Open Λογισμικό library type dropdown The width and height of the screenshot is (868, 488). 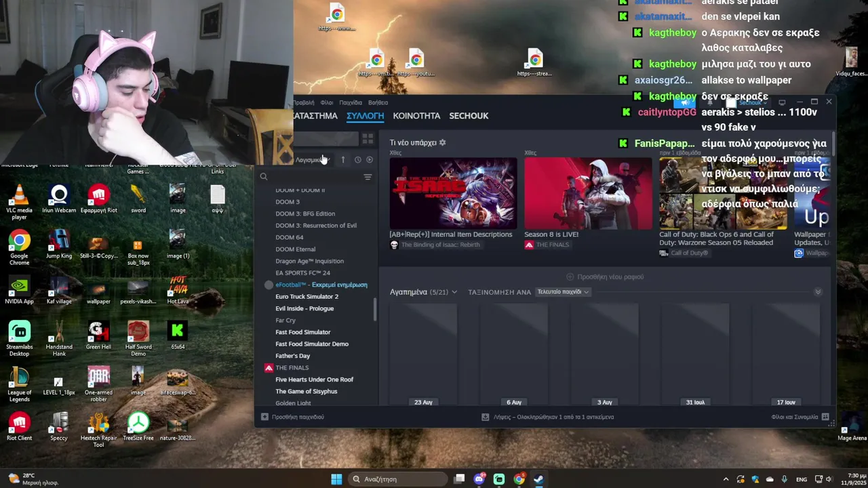[313, 160]
